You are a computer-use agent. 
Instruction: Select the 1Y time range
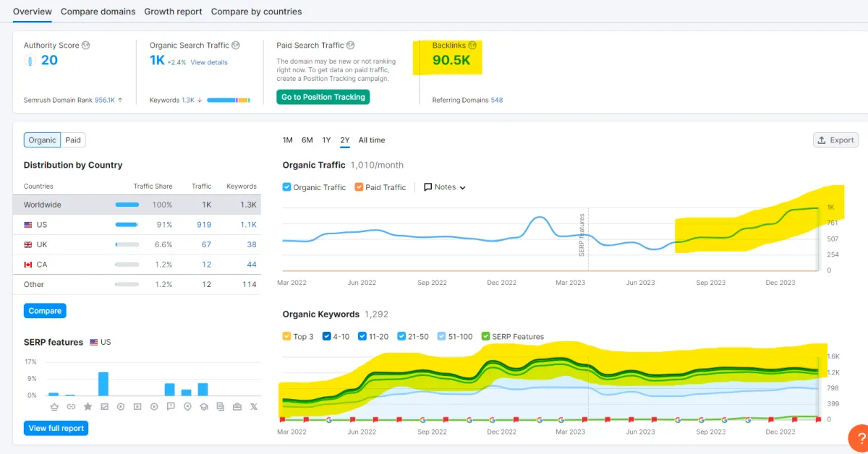[x=326, y=140]
